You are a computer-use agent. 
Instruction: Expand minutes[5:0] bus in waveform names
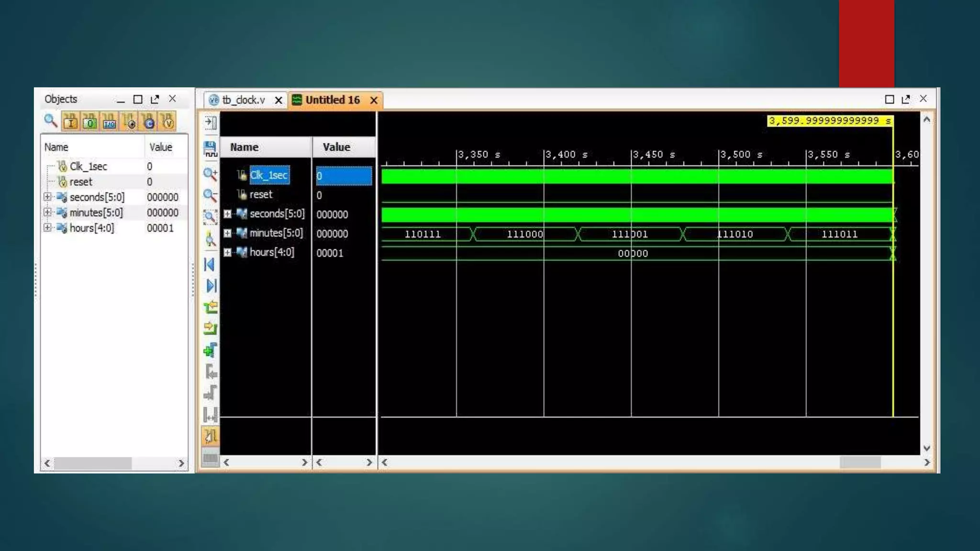228,233
